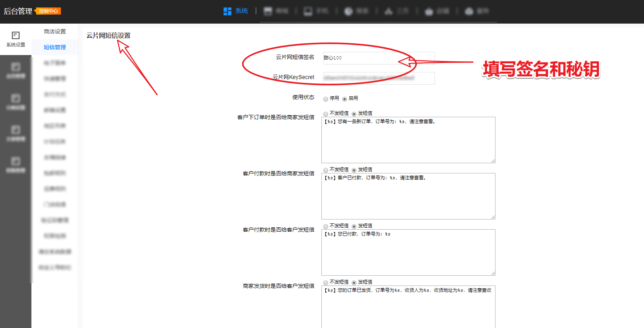Choose 发短信 for 商家发货时是否给客户发短信
This screenshot has height=328, width=644.
point(354,283)
